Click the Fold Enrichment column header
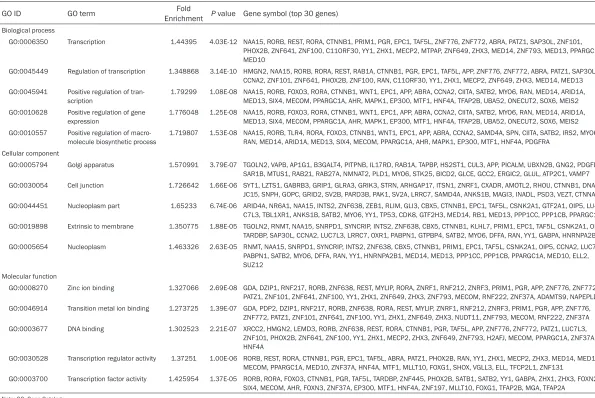This screenshot has width=595, height=398. 184,14
